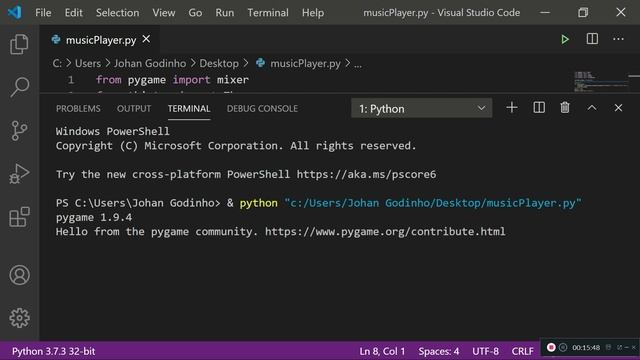Click 'Windows PowerShell' terminal line
This screenshot has height=360, width=640.
[x=113, y=131]
